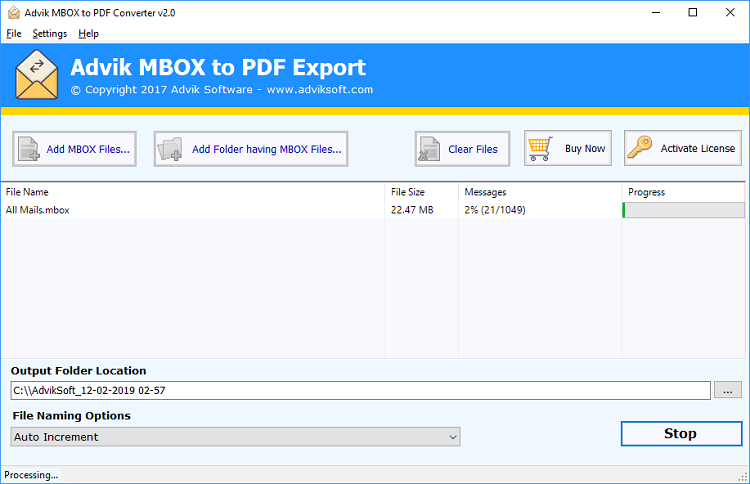The height and width of the screenshot is (484, 750).
Task: Click the 22.47 MB file size cell
Action: 412,210
